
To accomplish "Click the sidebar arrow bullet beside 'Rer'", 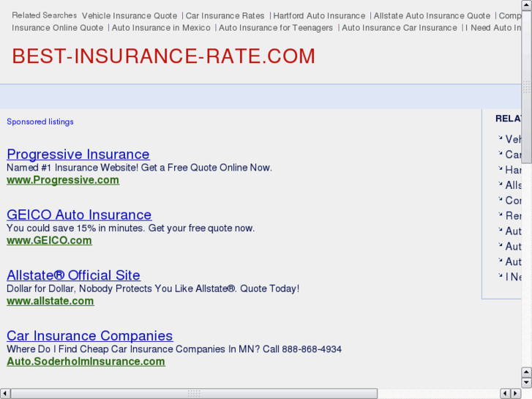I will pyautogui.click(x=500, y=215).
